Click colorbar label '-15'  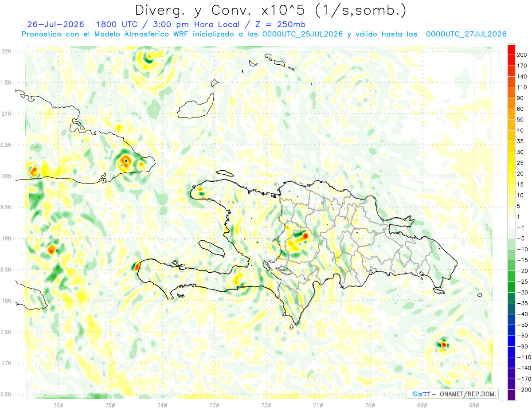pos(523,260)
